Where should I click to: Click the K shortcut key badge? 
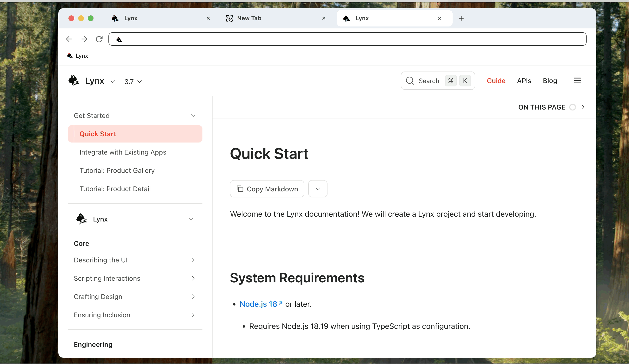(465, 81)
